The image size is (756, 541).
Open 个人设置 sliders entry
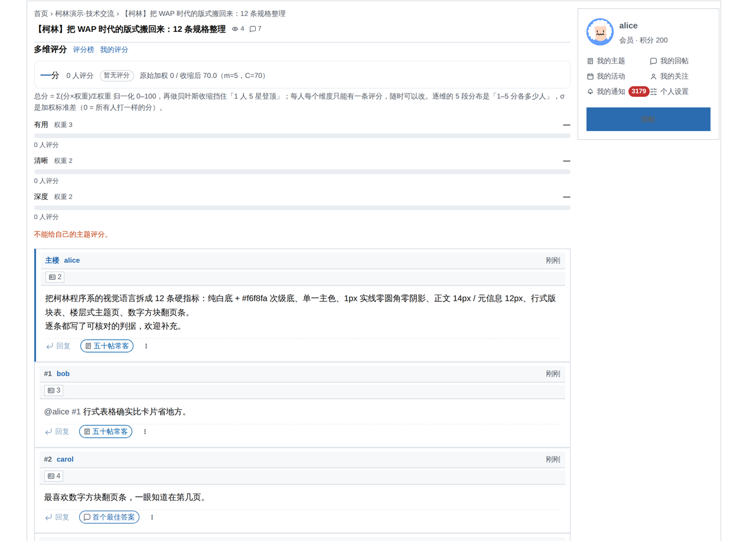669,92
